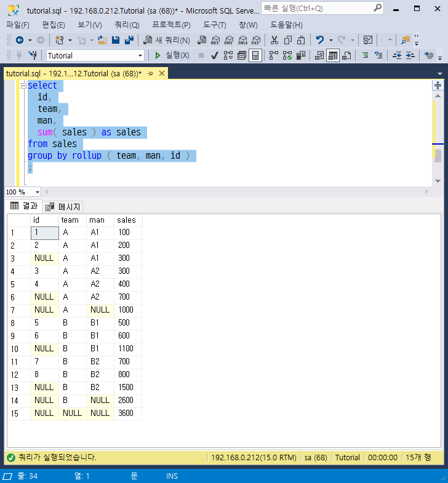Cut the selection with the scissors icon
The image size is (448, 483).
(x=274, y=40)
